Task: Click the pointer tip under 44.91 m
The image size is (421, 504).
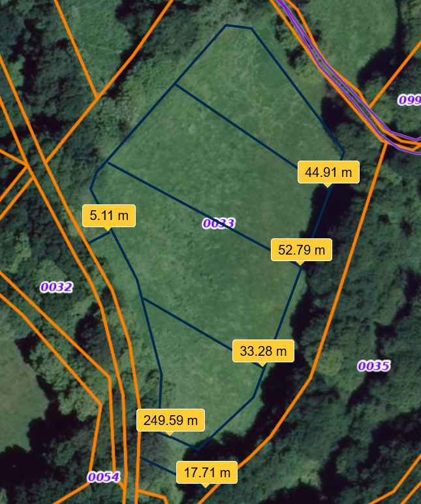Action: pyautogui.click(x=327, y=186)
